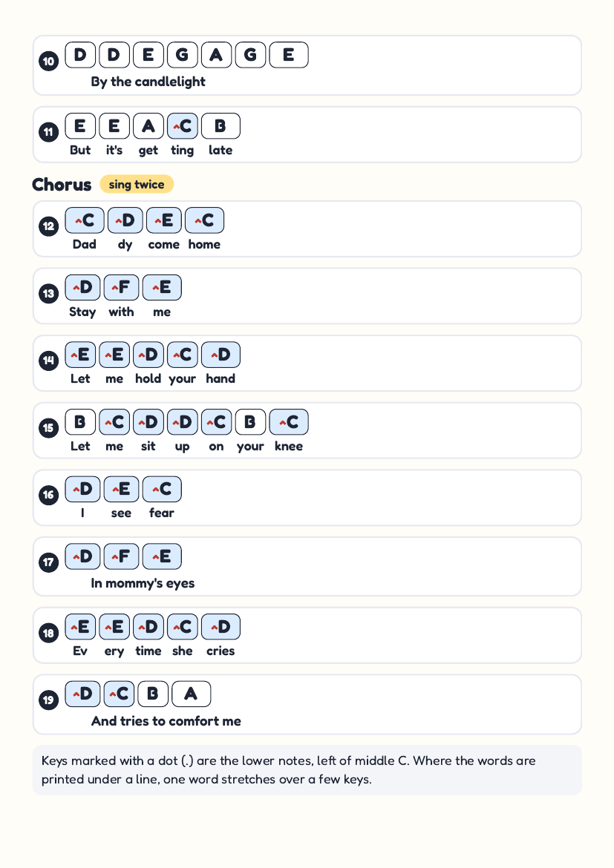Image resolution: width=614 pixels, height=868 pixels.
Task: Select the high E key above 'see'
Action: (121, 490)
